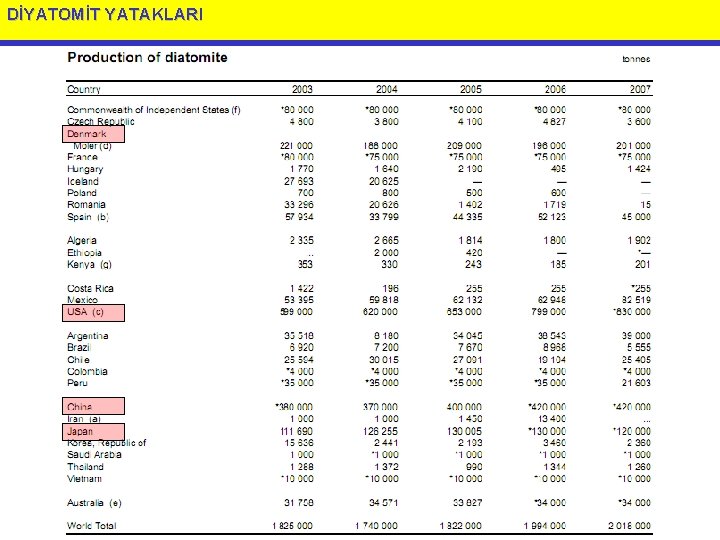The image size is (720, 540).
Task: Click the Kenya row label
Action: point(89,264)
